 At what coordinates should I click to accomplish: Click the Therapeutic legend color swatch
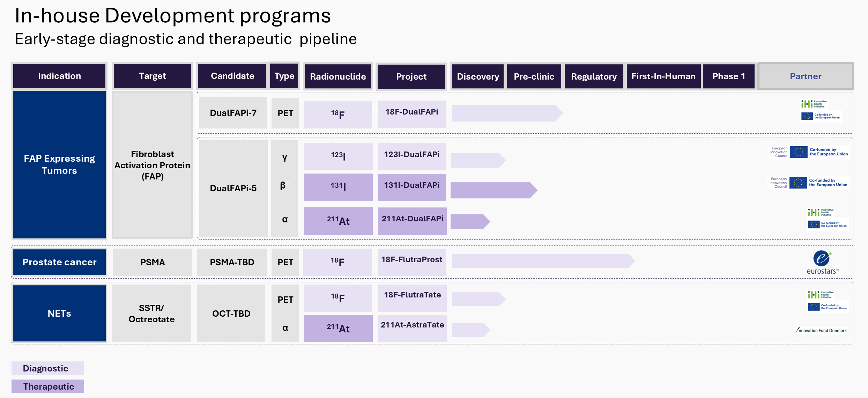pyautogui.click(x=48, y=386)
